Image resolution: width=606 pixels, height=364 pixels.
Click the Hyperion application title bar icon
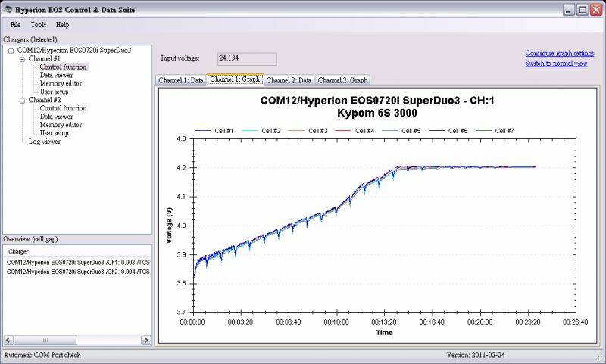[x=8, y=10]
